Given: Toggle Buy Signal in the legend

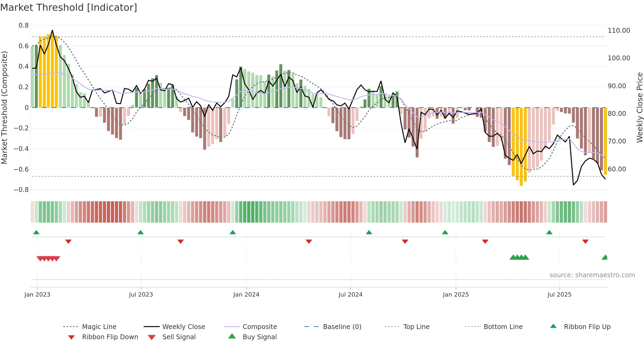Looking at the screenshot, I should click(252, 337).
